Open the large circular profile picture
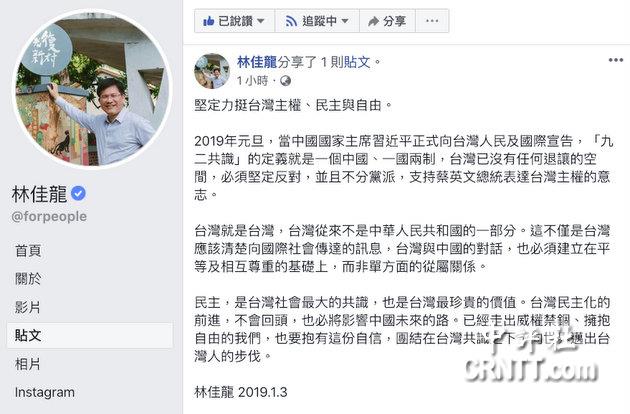Image resolution: width=630 pixels, height=414 pixels. point(92,88)
